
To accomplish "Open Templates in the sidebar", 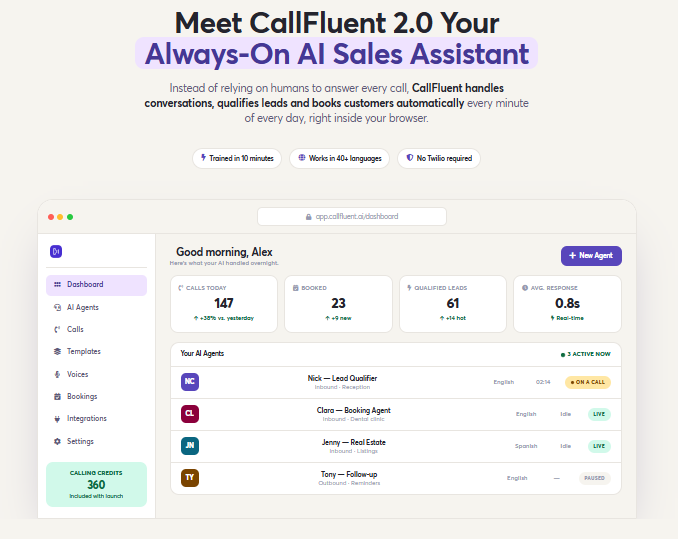I will coord(96,351).
